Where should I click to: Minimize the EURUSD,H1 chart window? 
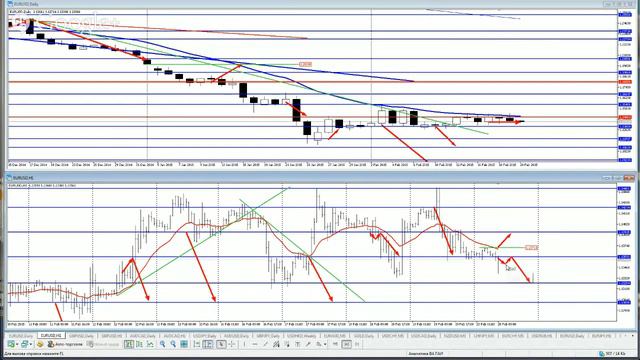coord(608,178)
